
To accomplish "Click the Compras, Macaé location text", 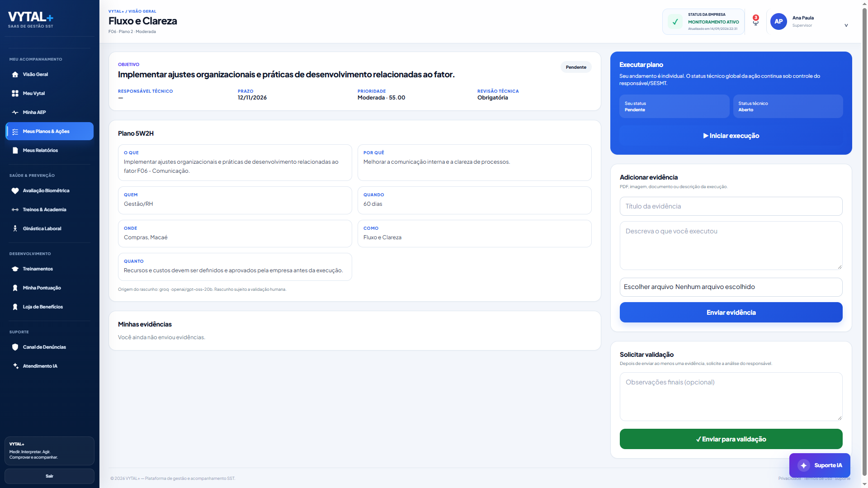I will (146, 237).
